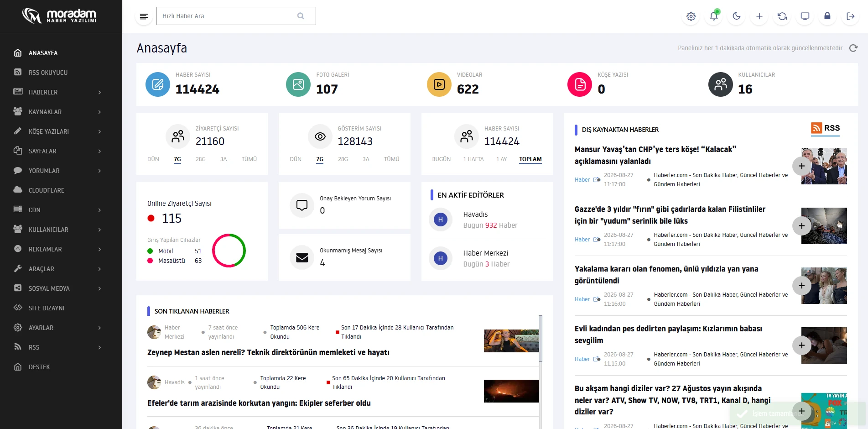Expand the Ayarlar sidebar menu
This screenshot has width=868, height=429.
pyautogui.click(x=61, y=328)
